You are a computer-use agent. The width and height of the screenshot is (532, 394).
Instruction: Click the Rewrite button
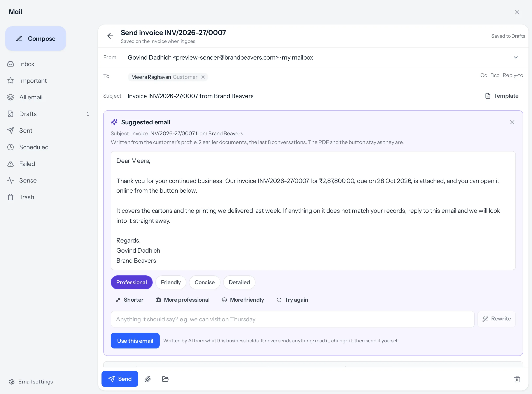[x=497, y=319]
